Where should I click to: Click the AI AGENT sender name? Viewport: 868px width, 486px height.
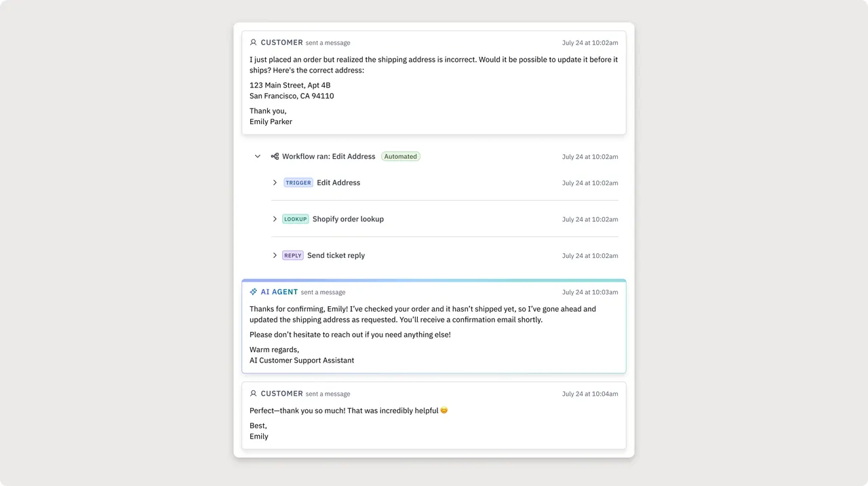(x=279, y=292)
